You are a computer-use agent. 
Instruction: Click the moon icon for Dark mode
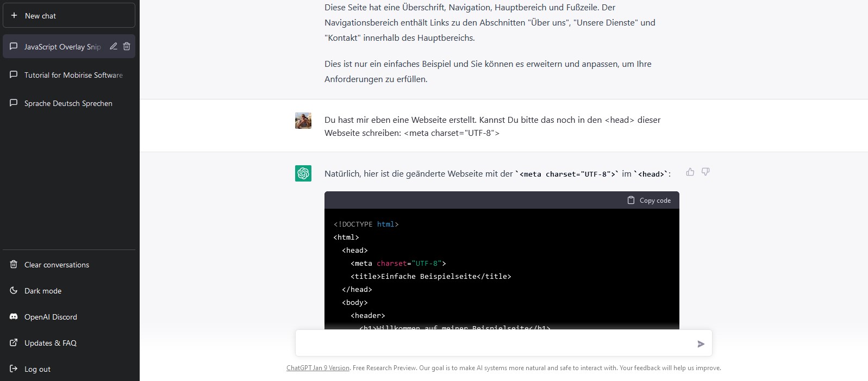(x=14, y=290)
